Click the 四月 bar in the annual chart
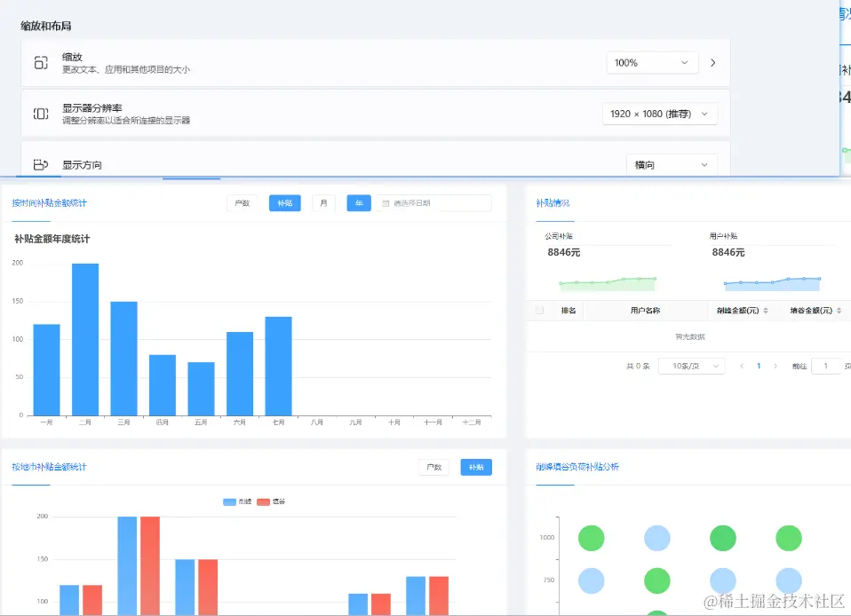The height and width of the screenshot is (616, 851). pyautogui.click(x=163, y=385)
